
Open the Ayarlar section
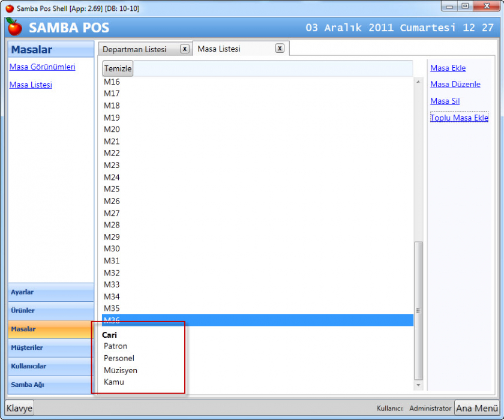pyautogui.click(x=51, y=292)
